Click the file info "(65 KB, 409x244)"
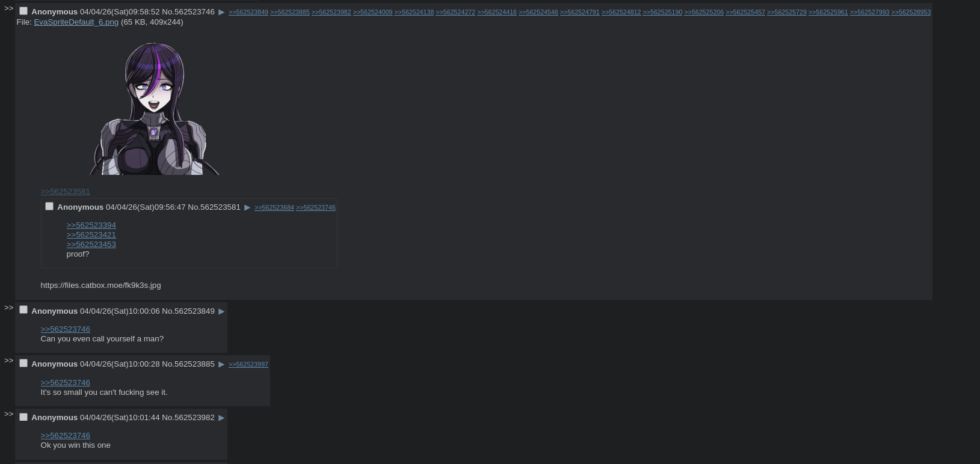This screenshot has width=980, height=464. tap(152, 22)
